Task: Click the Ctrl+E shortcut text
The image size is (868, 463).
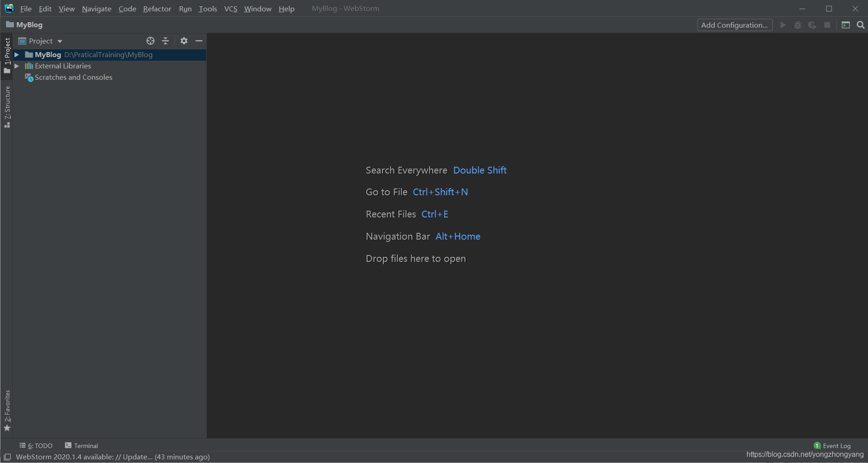Action: point(435,214)
